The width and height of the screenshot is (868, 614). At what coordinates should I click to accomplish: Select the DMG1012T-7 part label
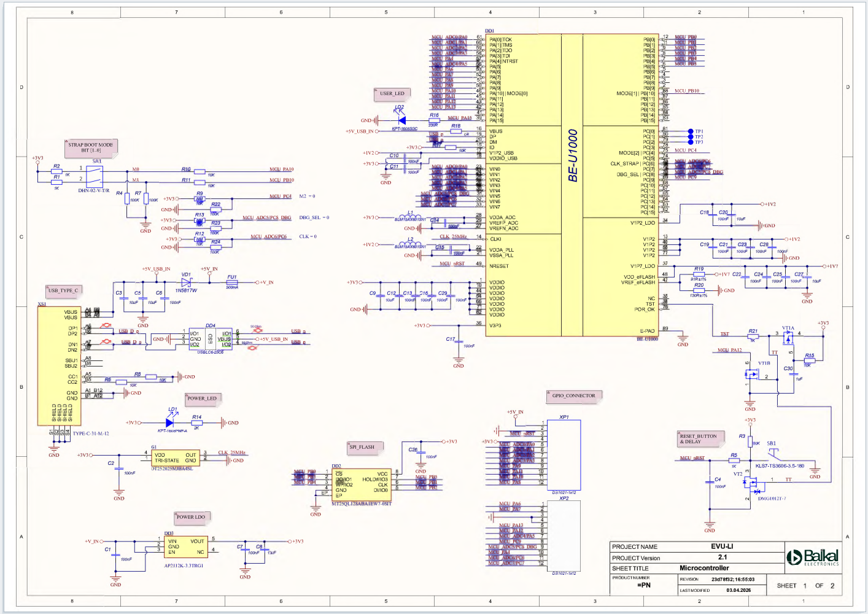tap(772, 499)
